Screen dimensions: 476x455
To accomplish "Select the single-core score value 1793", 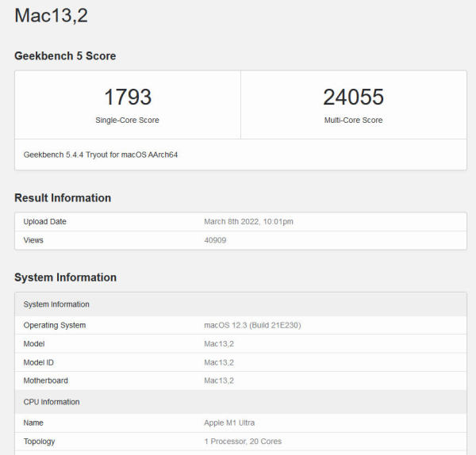I will click(x=128, y=97).
